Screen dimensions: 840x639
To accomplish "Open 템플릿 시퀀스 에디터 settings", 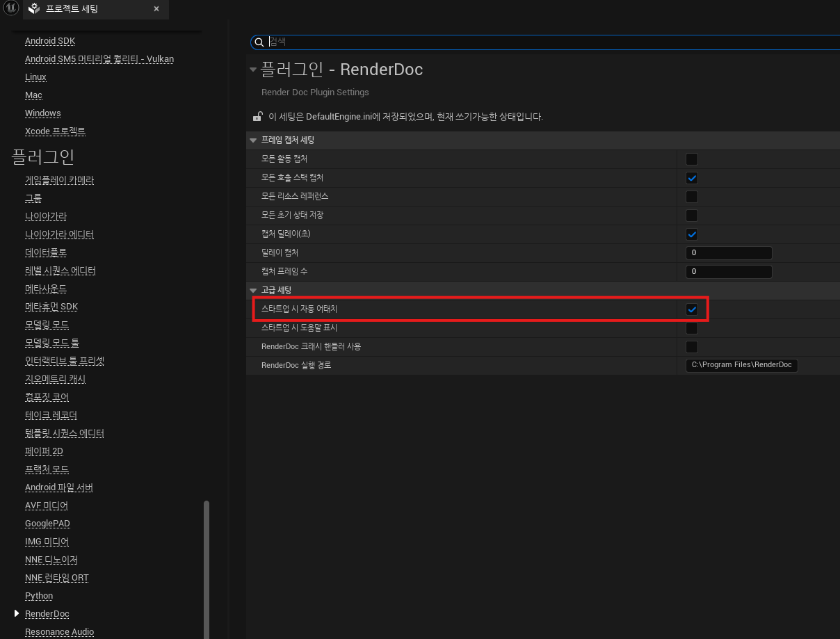I will 65,433.
